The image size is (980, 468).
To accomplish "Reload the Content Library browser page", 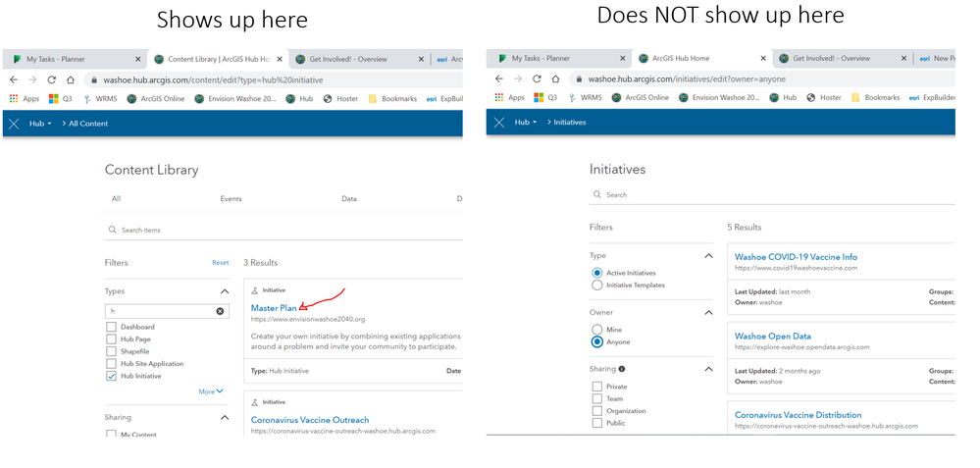I will coord(52,80).
